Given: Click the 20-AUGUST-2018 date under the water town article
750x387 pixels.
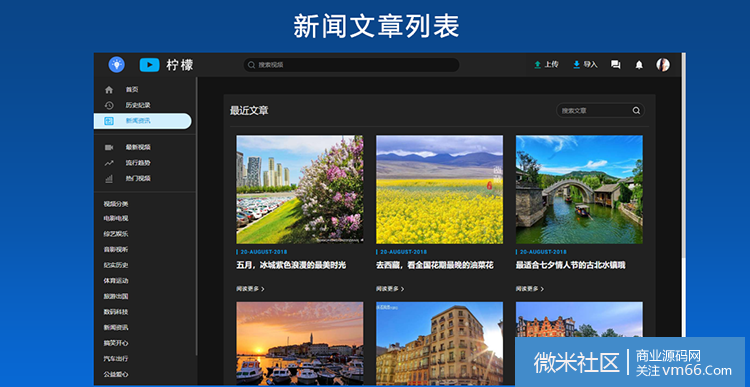Looking at the screenshot, I should [x=543, y=252].
